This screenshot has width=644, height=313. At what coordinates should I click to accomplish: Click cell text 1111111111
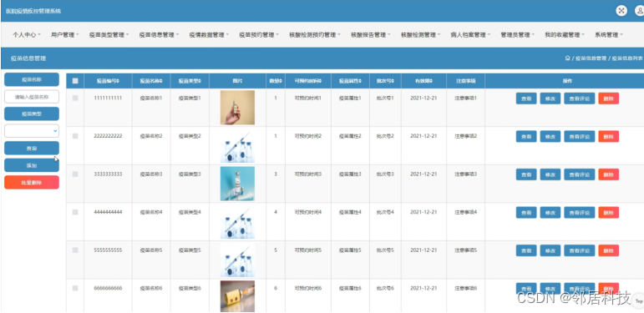(108, 98)
